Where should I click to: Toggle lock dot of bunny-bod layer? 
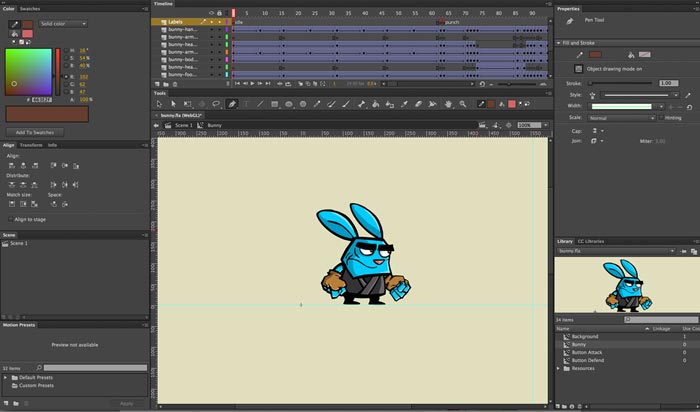point(219,59)
